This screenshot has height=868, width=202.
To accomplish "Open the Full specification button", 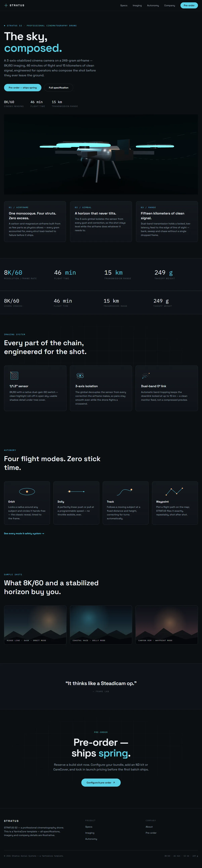I will [x=59, y=88].
